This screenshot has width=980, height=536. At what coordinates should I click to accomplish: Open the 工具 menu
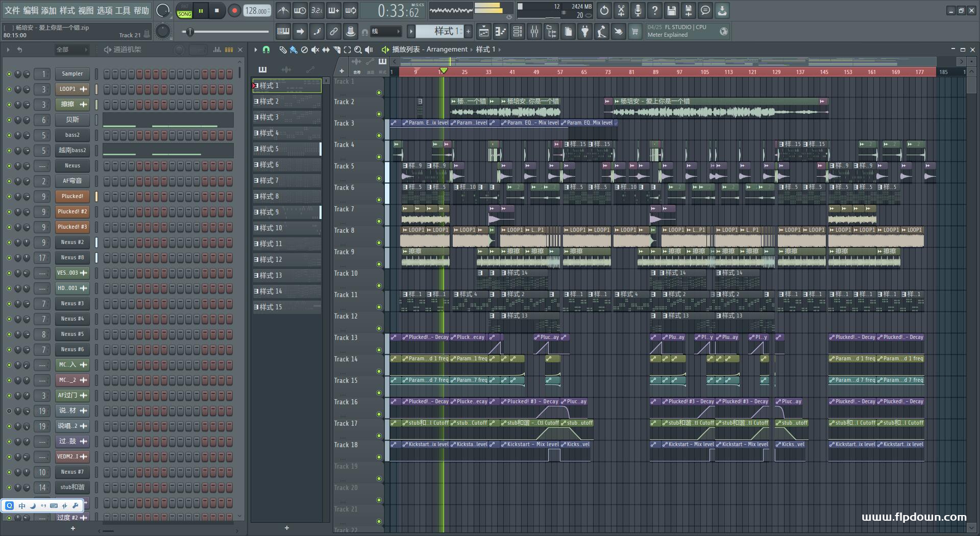click(123, 10)
